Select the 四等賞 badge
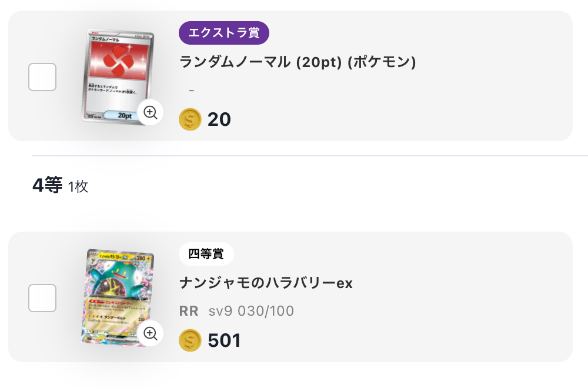The width and height of the screenshot is (588, 388). [206, 254]
